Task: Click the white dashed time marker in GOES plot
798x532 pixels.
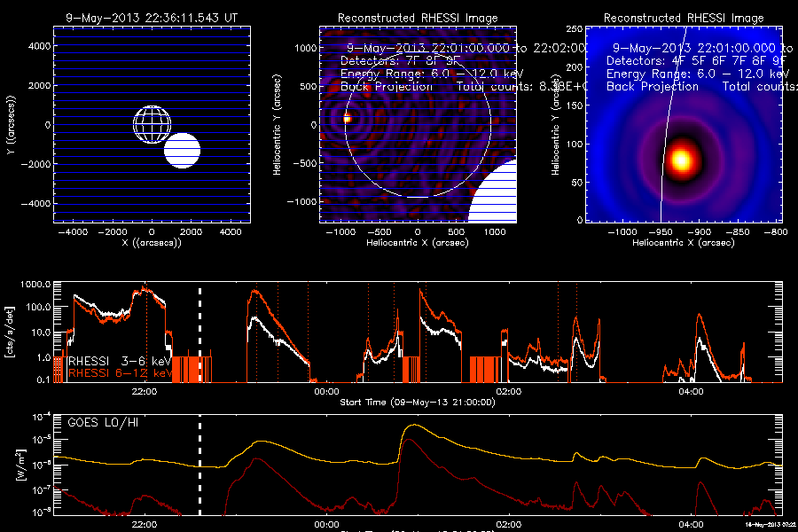Action: click(x=199, y=465)
